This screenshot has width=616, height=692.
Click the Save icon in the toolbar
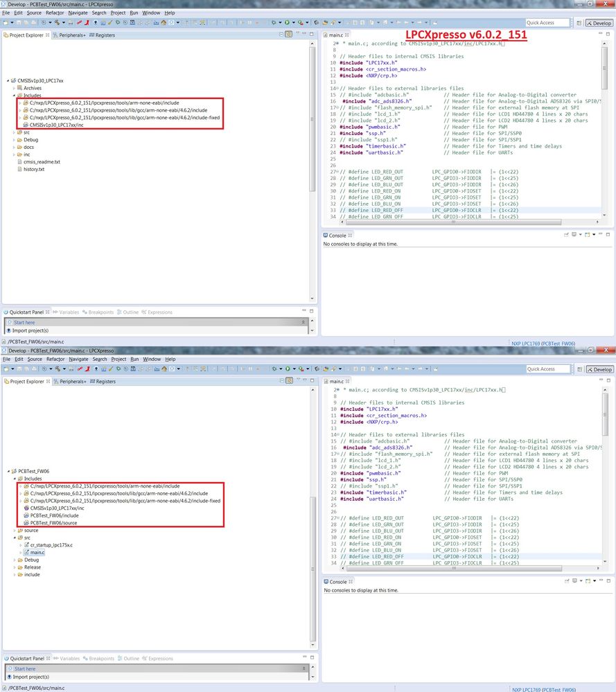point(19,23)
